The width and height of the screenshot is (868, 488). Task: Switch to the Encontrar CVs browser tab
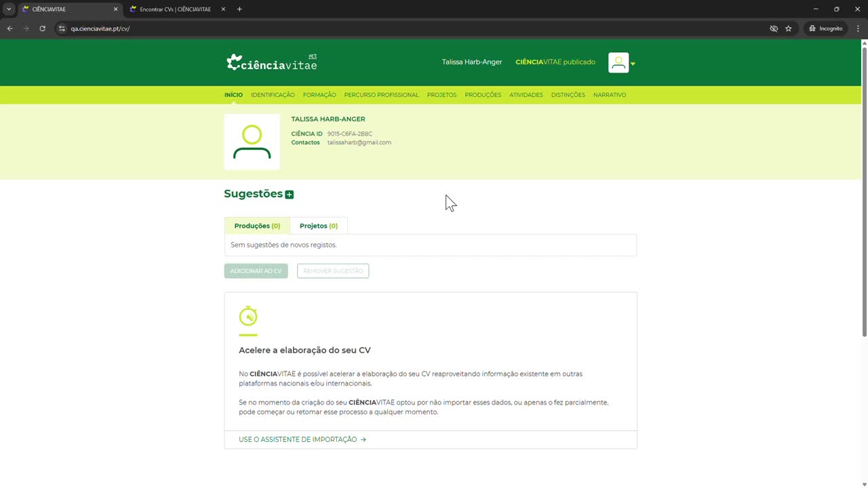[x=175, y=9]
